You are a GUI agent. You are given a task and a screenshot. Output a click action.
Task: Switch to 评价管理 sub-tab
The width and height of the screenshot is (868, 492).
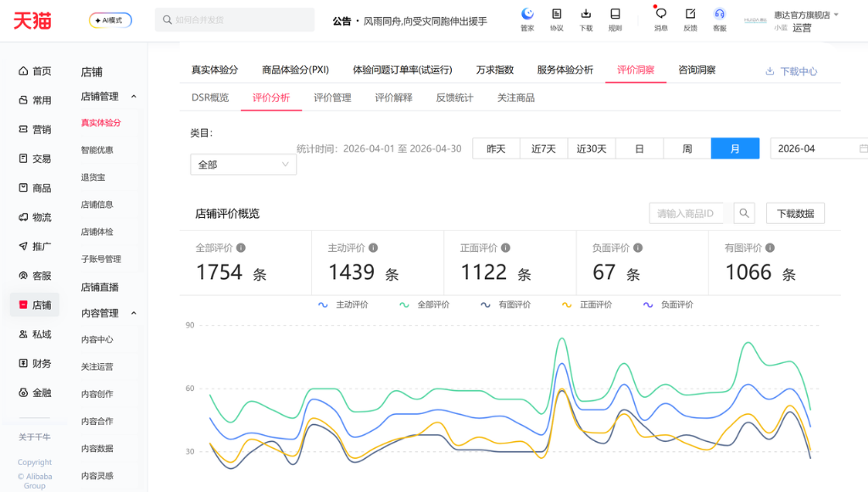(332, 98)
